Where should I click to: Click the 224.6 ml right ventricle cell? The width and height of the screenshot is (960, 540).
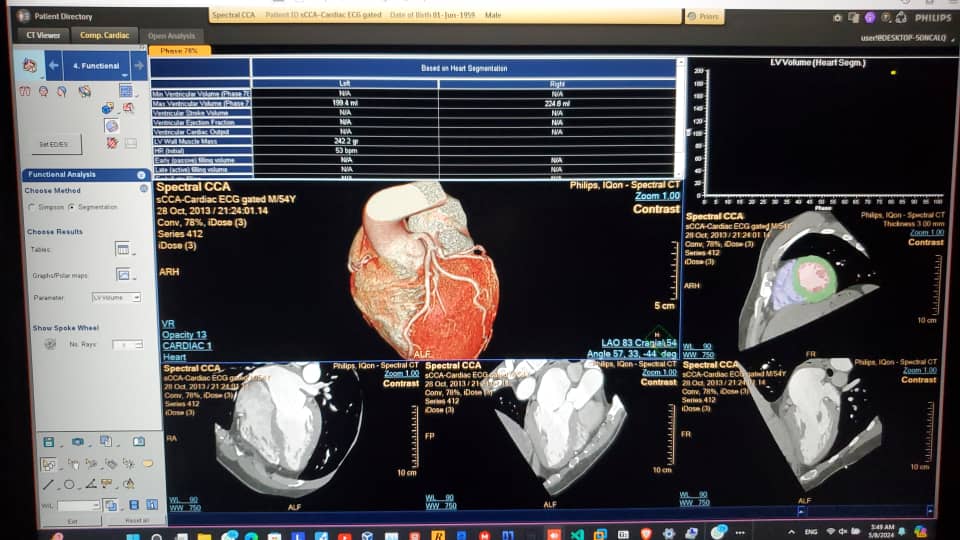pyautogui.click(x=557, y=103)
